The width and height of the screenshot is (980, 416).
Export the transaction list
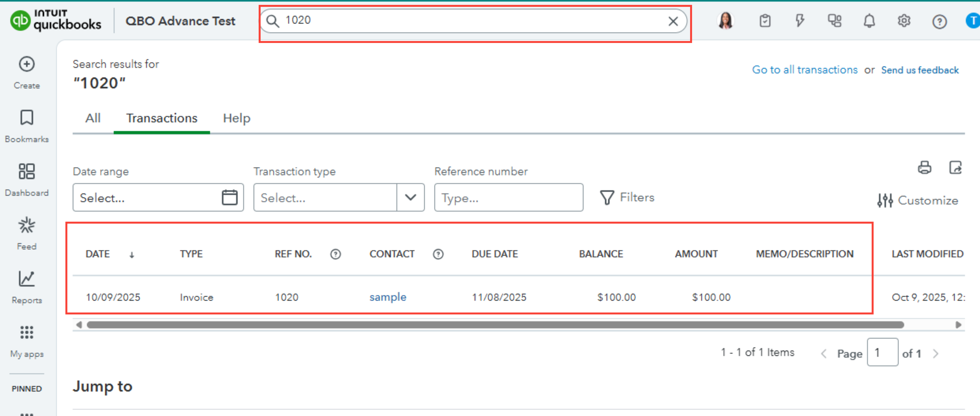coord(955,167)
